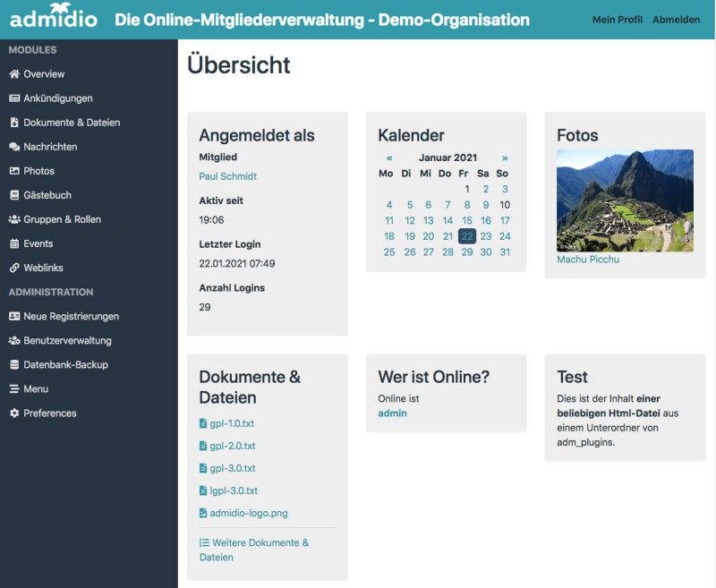Open the Gästebuch via its speech bubble icon
Screen dimensions: 716x588
13,195
